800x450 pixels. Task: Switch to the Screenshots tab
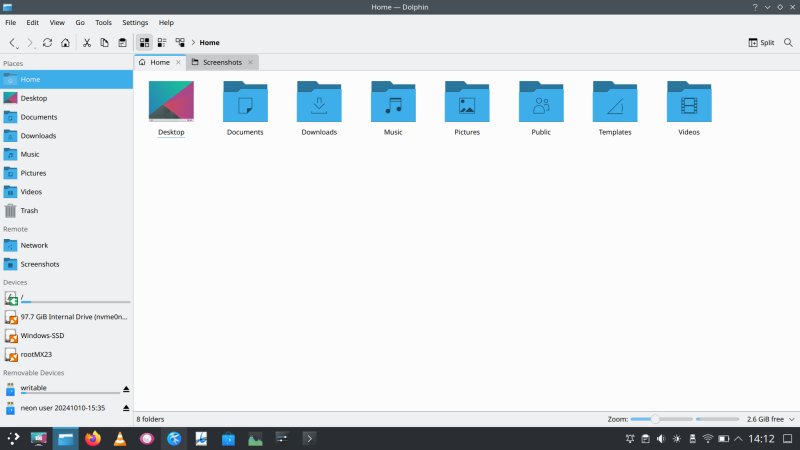pyautogui.click(x=220, y=62)
